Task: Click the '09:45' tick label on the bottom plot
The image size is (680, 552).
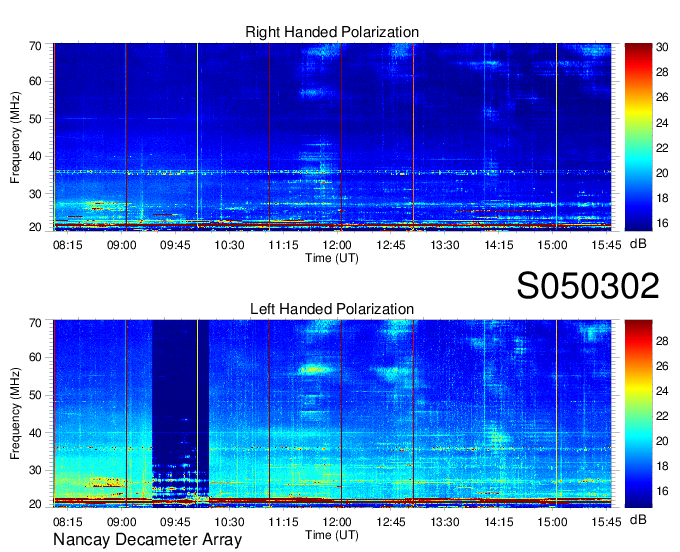Action: click(175, 522)
